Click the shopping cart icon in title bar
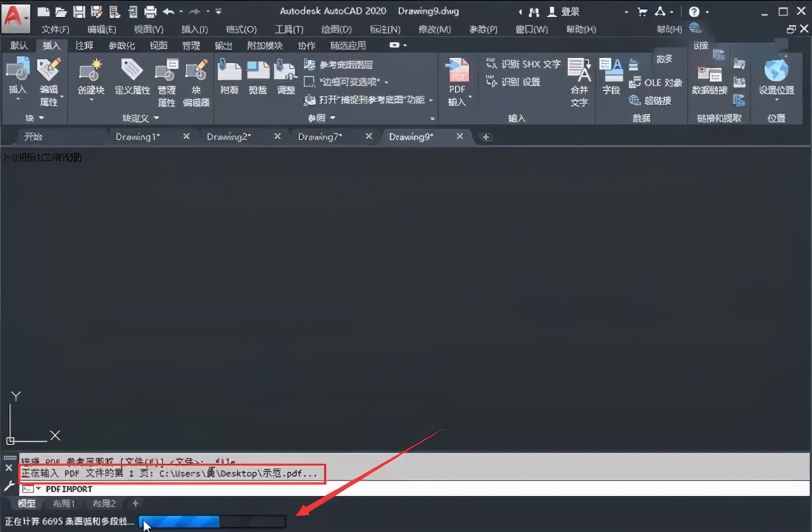 tap(643, 11)
